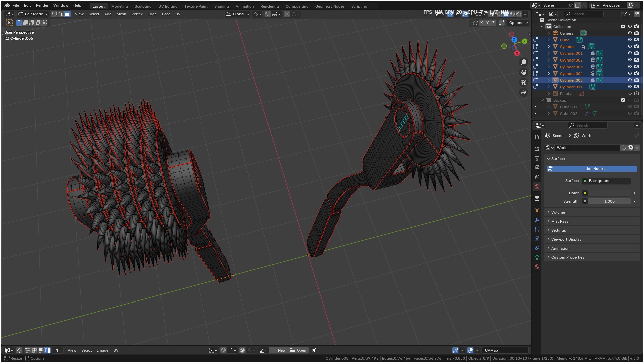Expand the Cylinder.011 tree item

[549, 87]
